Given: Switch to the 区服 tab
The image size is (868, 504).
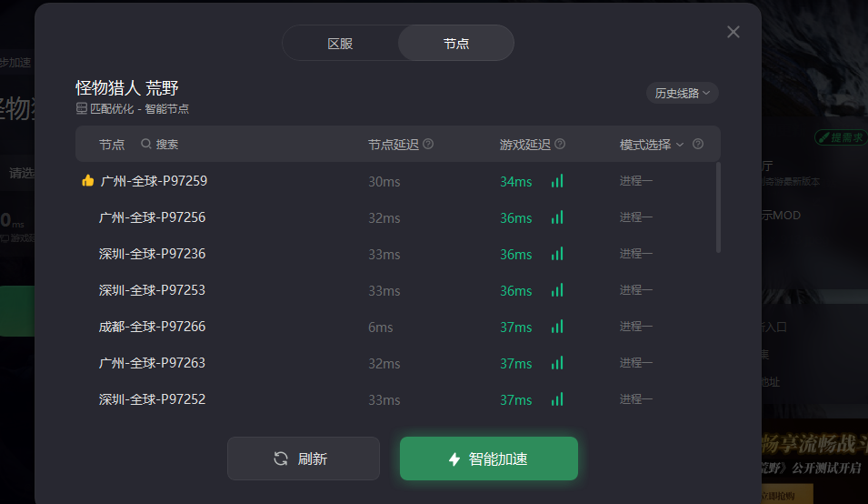Looking at the screenshot, I should [x=340, y=43].
